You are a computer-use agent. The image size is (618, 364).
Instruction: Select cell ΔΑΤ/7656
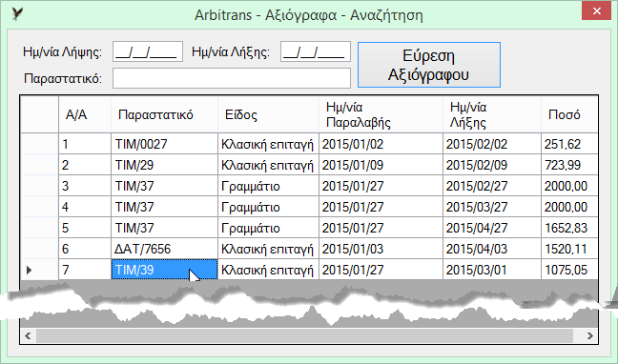164,249
